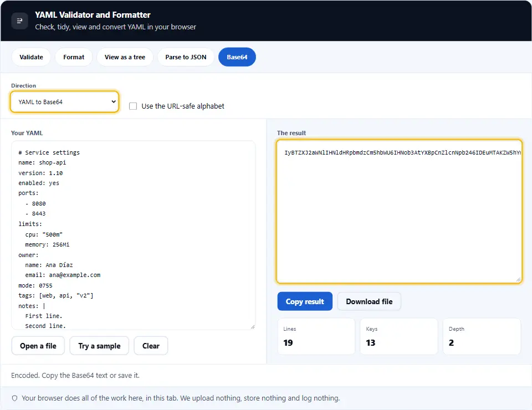
Task: Click the shield privacy icon in footer
Action: (x=14, y=398)
